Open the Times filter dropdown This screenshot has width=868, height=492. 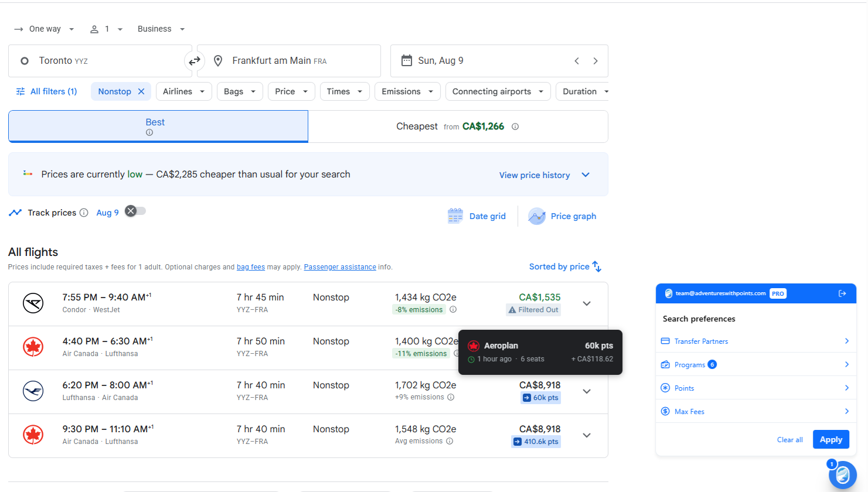click(345, 91)
